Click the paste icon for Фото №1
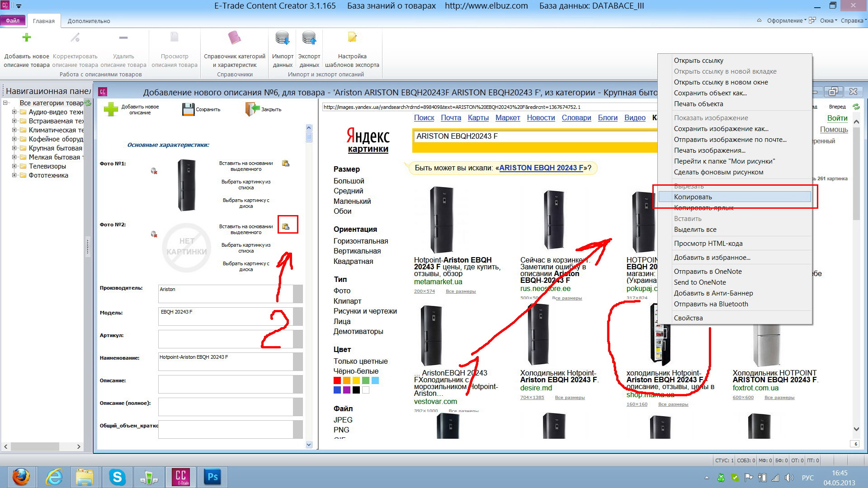868x488 pixels. point(286,163)
